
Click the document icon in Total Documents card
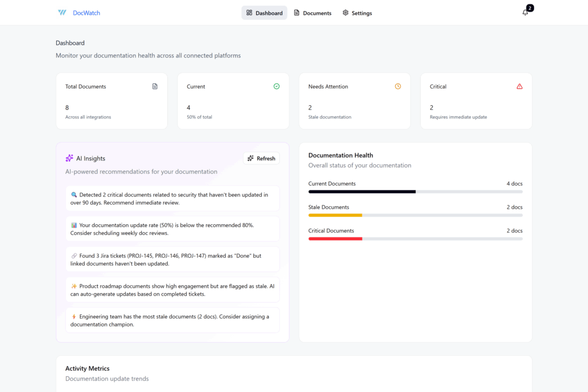[154, 86]
